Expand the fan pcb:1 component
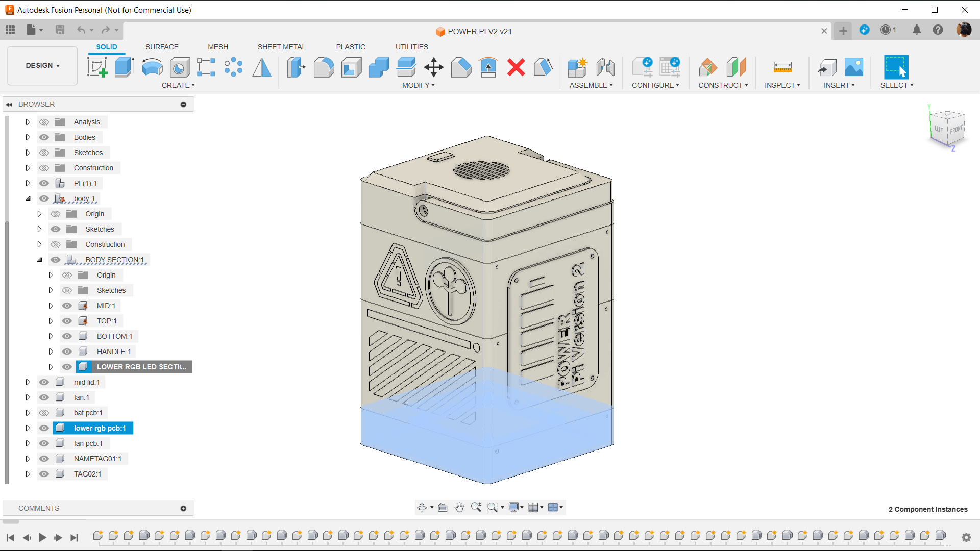The height and width of the screenshot is (551, 980). coord(28,443)
